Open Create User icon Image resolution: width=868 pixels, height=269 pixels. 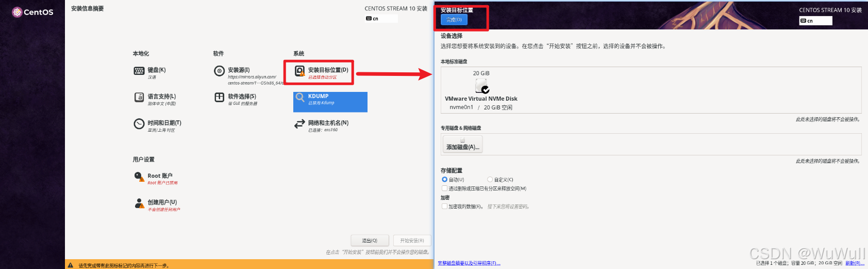(139, 203)
